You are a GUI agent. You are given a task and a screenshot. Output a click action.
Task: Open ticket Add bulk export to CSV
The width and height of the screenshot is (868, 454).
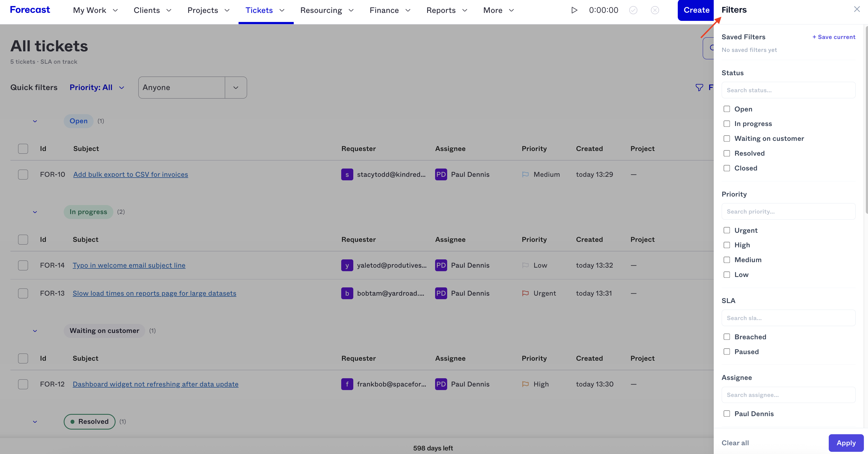tap(130, 174)
